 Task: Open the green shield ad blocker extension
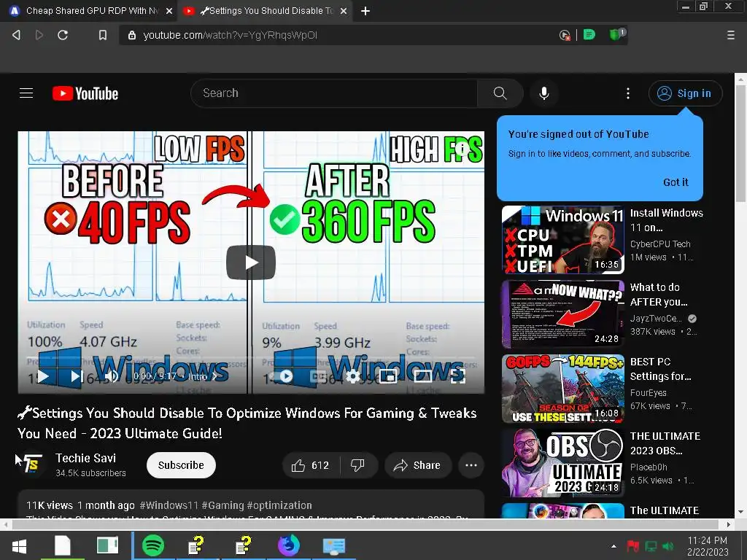(617, 34)
